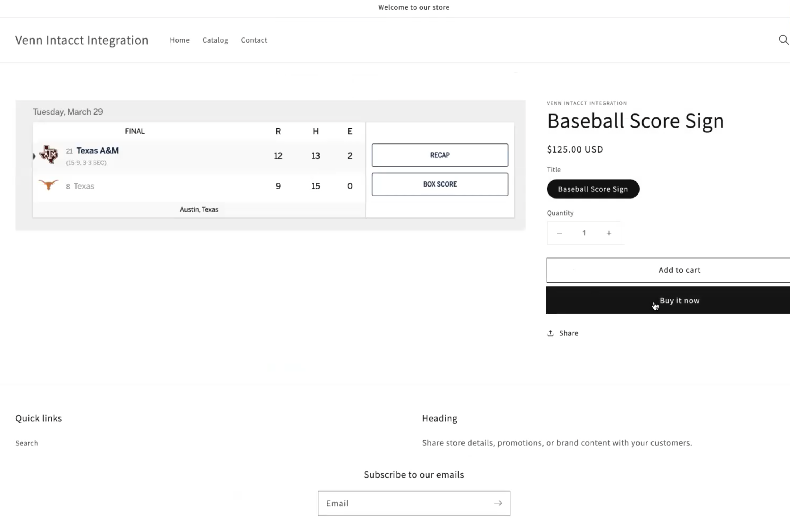Click the "FINAL" status label
790x532 pixels.
(135, 131)
